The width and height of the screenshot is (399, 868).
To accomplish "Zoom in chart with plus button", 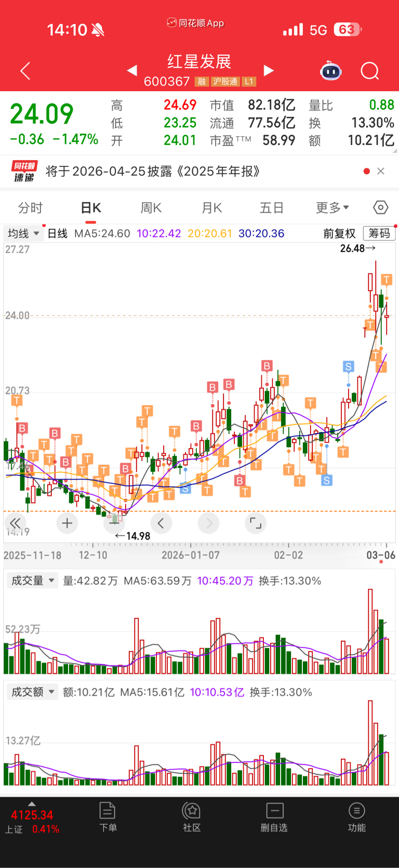I will pyautogui.click(x=67, y=523).
